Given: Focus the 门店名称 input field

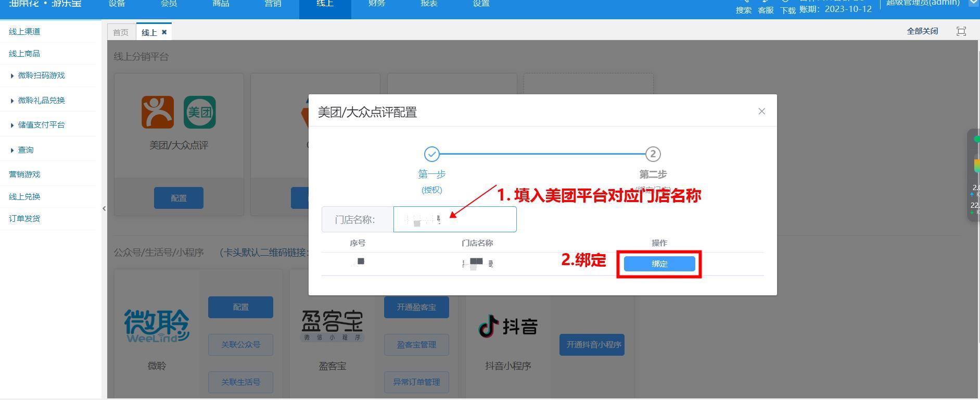Looking at the screenshot, I should (x=455, y=219).
